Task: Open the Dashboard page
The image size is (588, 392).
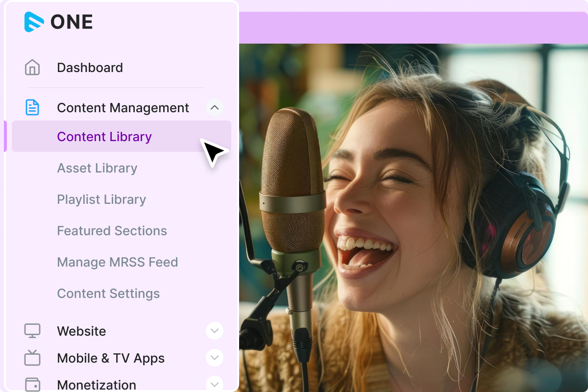Action: click(90, 68)
